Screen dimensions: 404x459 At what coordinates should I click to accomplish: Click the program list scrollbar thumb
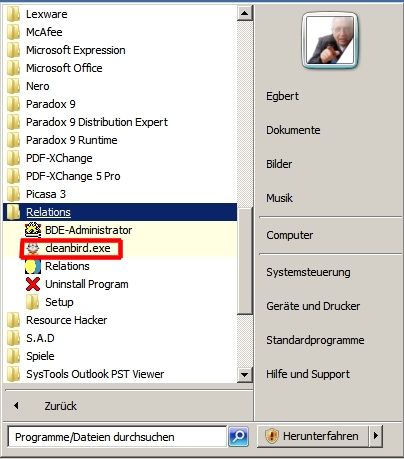(x=245, y=261)
